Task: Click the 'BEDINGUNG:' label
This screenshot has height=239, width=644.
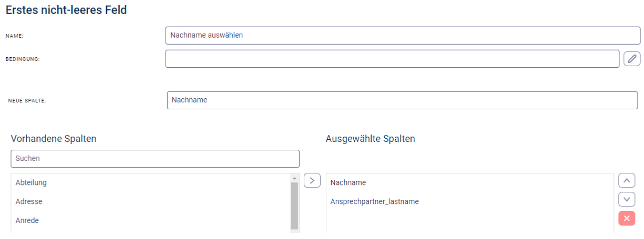Action: click(23, 59)
